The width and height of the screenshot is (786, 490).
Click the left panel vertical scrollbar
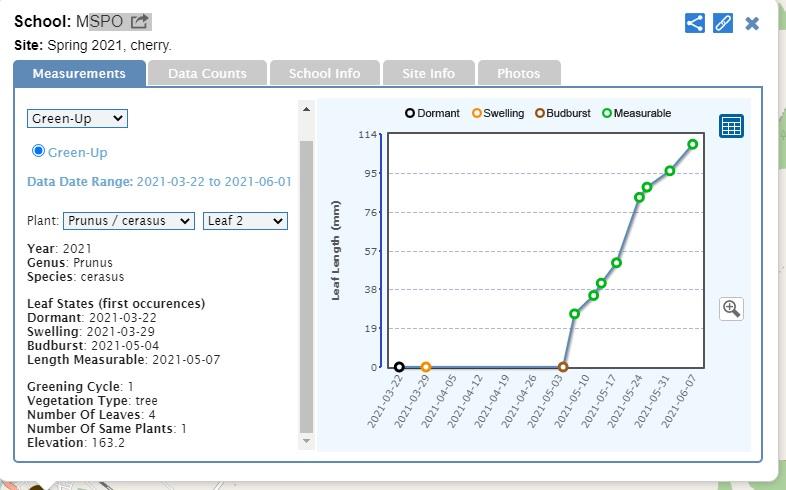307,290
